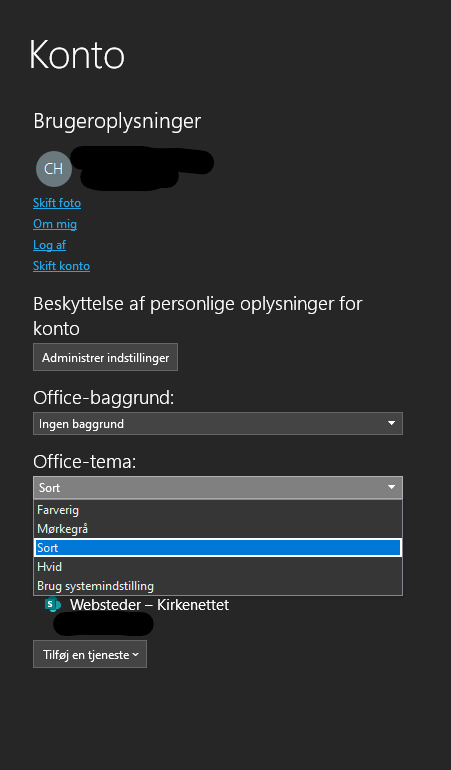Click the Office-baggrund dropdown arrow
The width and height of the screenshot is (451, 770).
[391, 423]
